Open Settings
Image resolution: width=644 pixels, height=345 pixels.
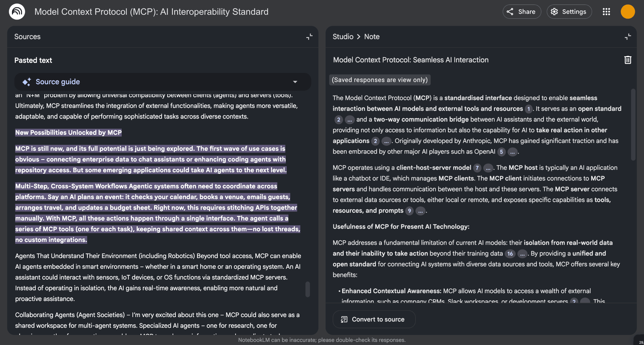click(x=569, y=12)
